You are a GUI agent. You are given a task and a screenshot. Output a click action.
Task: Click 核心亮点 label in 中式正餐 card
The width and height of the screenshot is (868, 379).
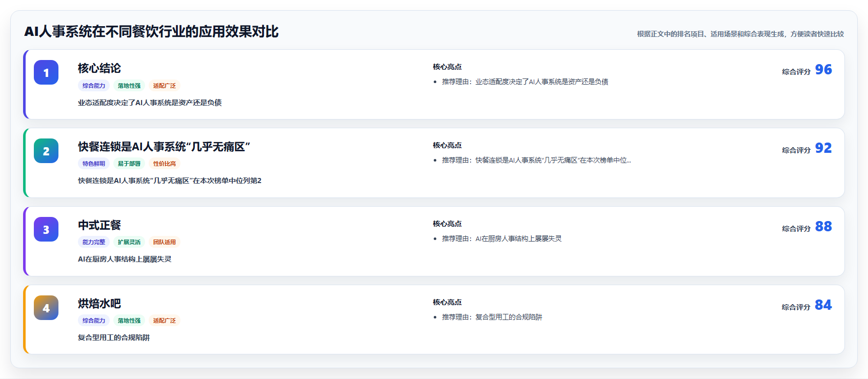tap(447, 224)
